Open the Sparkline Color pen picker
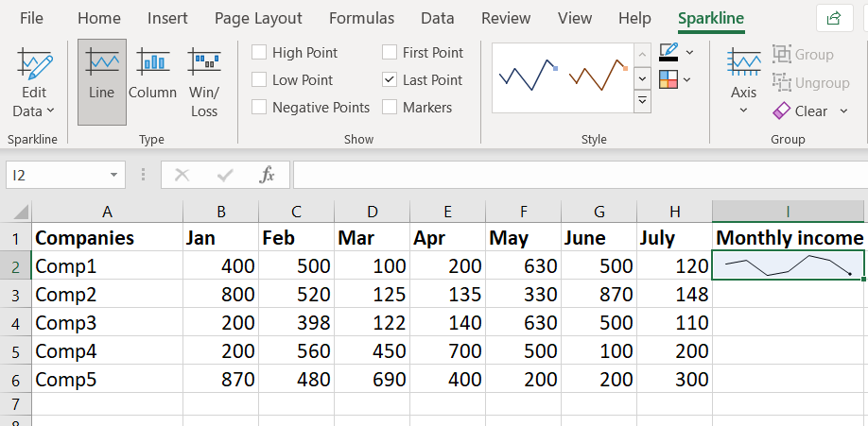 (x=668, y=52)
